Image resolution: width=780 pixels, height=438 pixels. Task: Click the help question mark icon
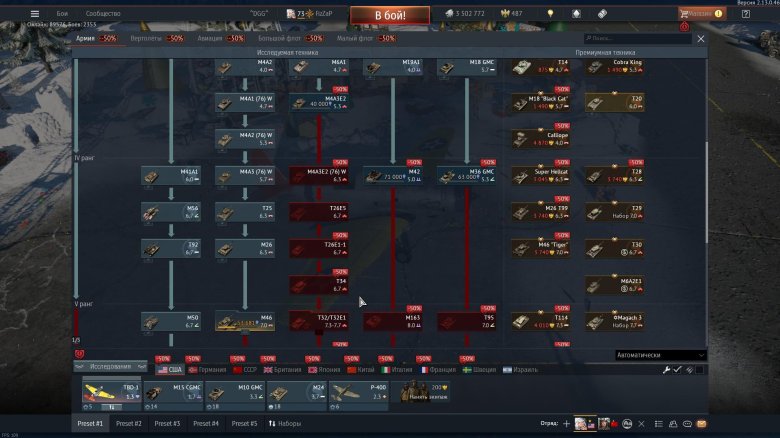tap(746, 14)
